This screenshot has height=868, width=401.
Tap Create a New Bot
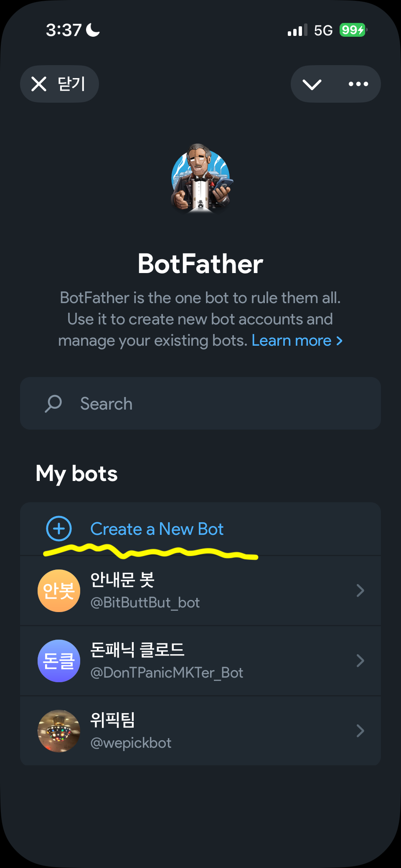pos(157,529)
